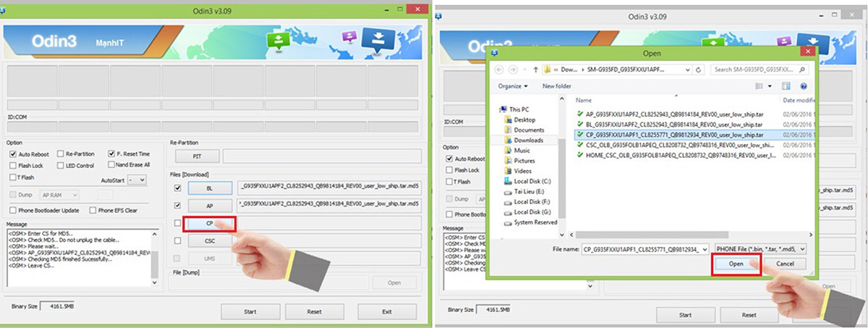Enable Nand Erase All option
The height and width of the screenshot is (328, 868).
click(111, 164)
